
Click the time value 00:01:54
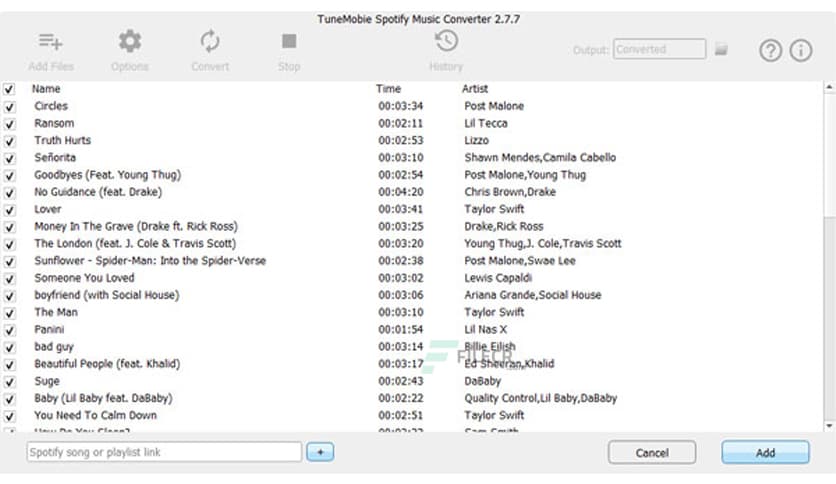click(x=401, y=329)
